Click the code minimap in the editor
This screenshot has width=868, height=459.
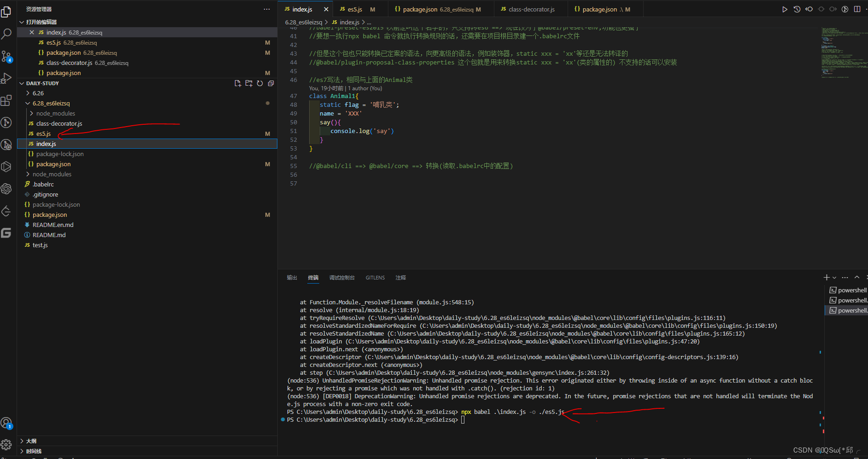(844, 53)
